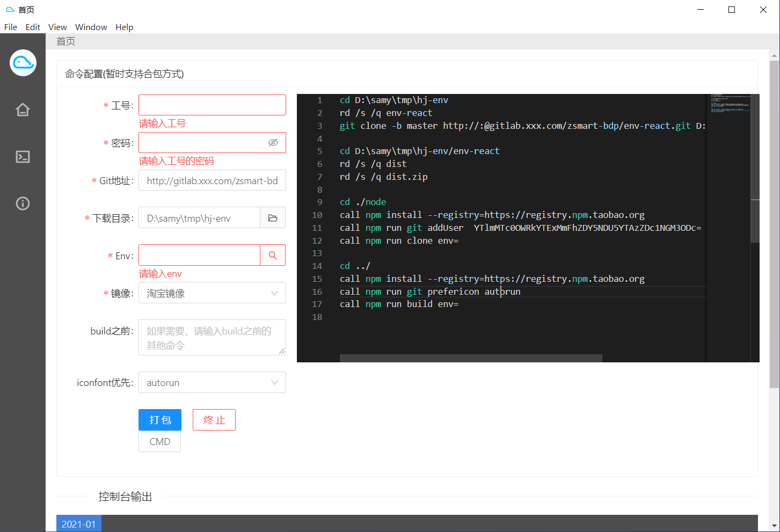Click the Env search magnifier button

click(273, 256)
